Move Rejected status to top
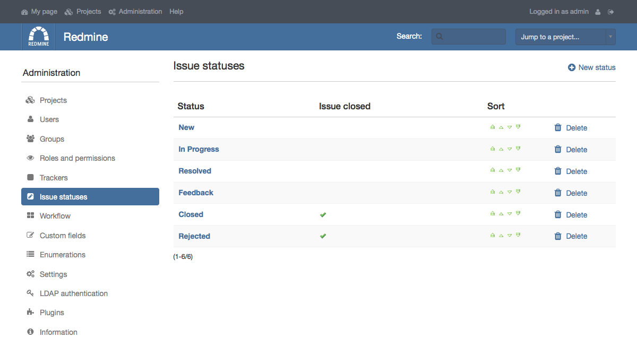 [493, 235]
